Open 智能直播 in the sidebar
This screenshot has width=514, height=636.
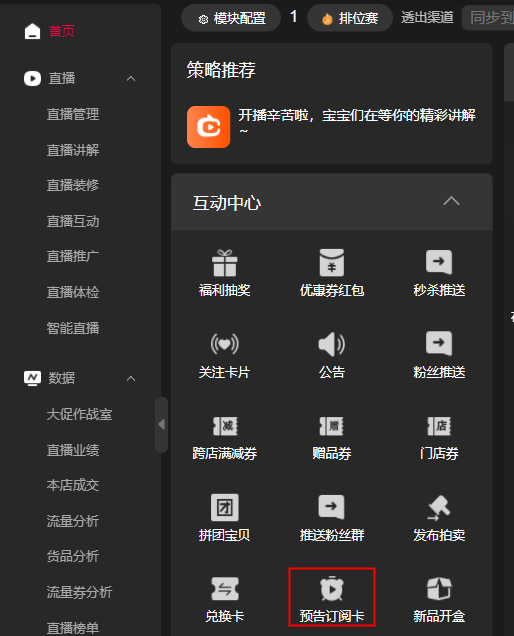coord(73,328)
